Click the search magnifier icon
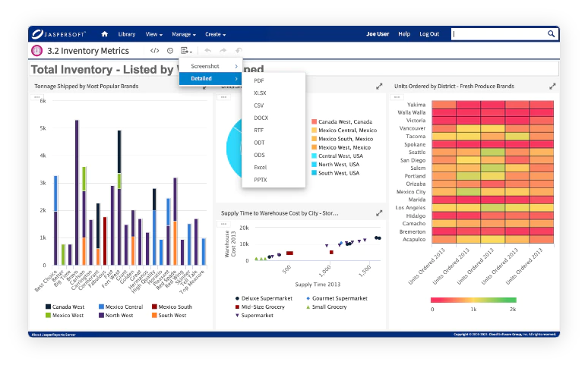Image resolution: width=588 pixels, height=368 pixels. pos(551,33)
